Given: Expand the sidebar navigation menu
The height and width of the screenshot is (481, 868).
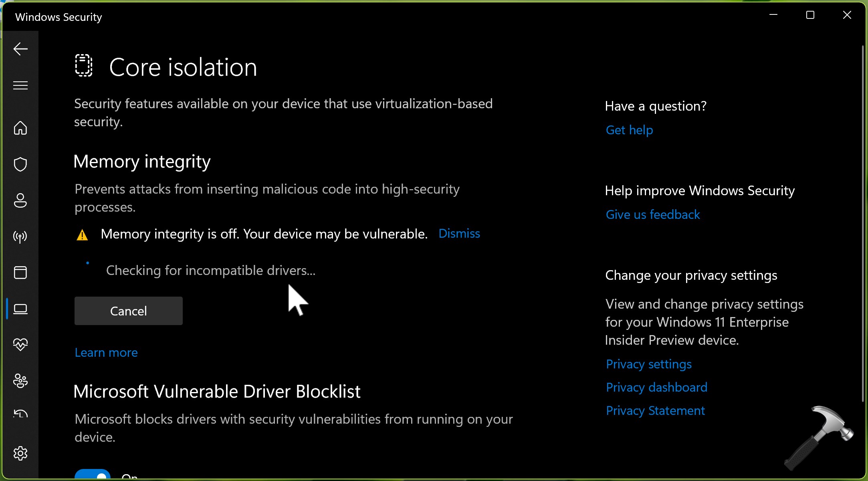Looking at the screenshot, I should 21,85.
